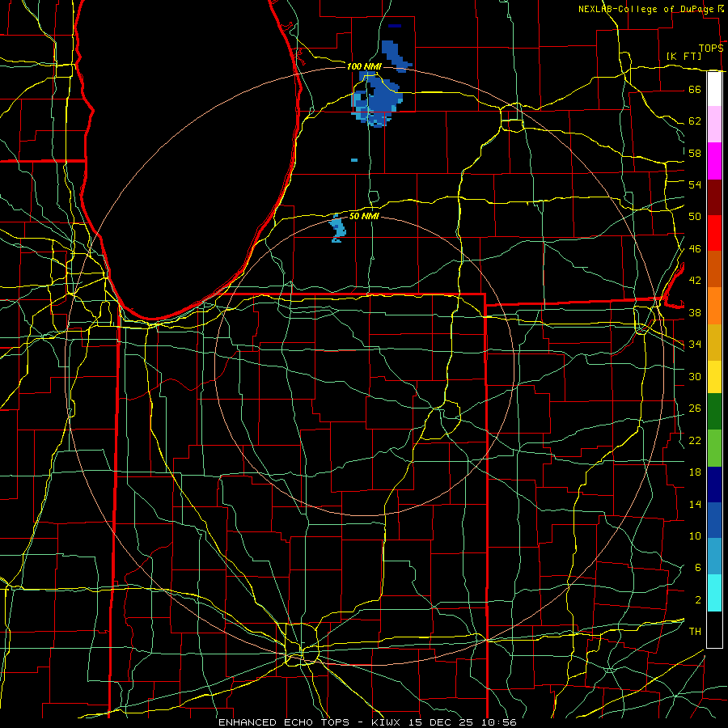Click the 62 value on the scale

click(x=695, y=121)
